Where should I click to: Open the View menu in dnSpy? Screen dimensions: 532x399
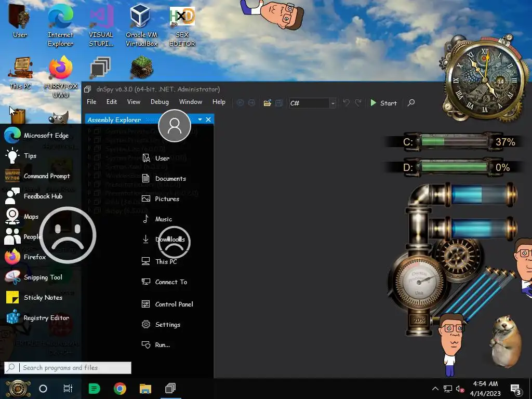click(x=134, y=102)
